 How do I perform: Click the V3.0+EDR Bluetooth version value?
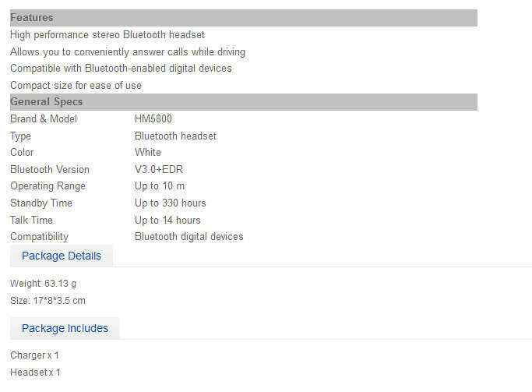[x=159, y=169]
